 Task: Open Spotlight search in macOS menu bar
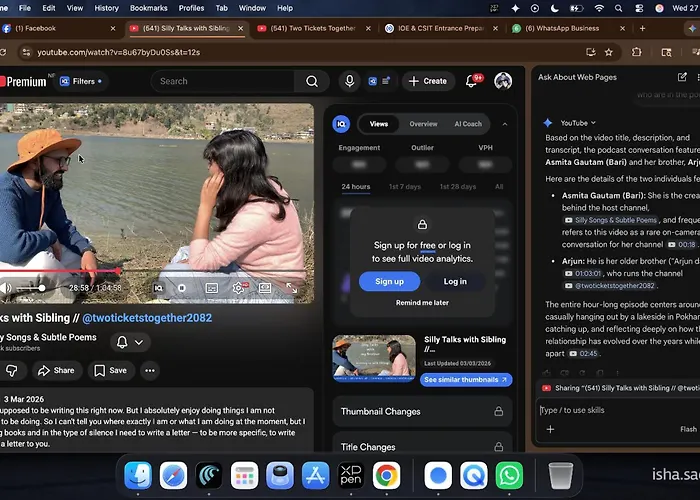[x=618, y=8]
